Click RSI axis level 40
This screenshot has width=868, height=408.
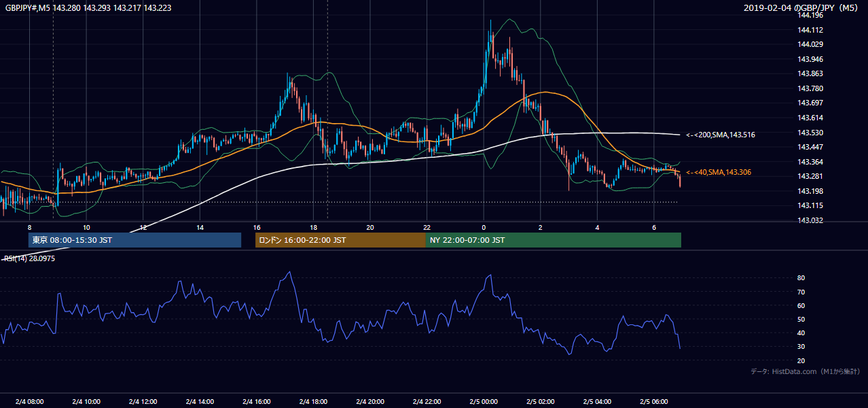pyautogui.click(x=801, y=333)
